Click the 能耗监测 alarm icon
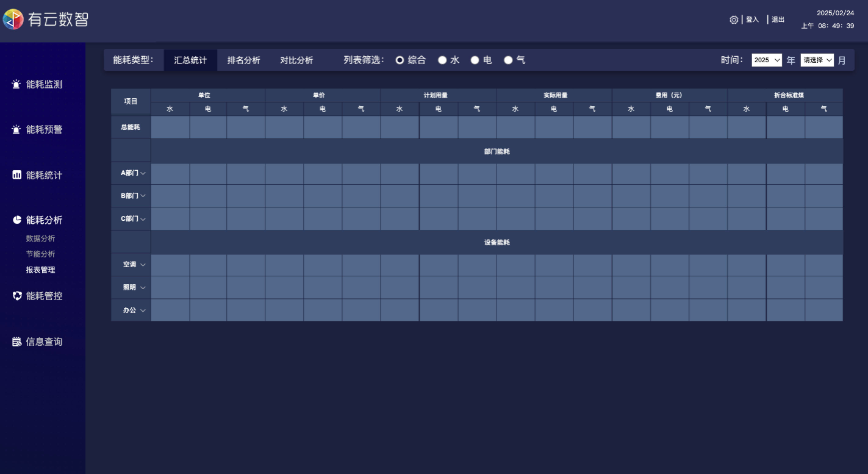Image resolution: width=868 pixels, height=474 pixels. (x=16, y=84)
